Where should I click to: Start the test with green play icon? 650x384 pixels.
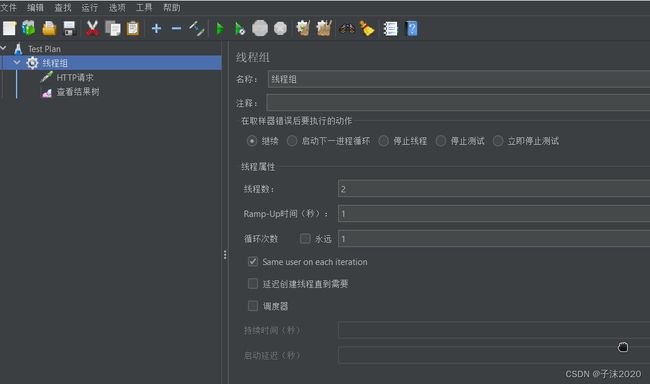[220, 28]
